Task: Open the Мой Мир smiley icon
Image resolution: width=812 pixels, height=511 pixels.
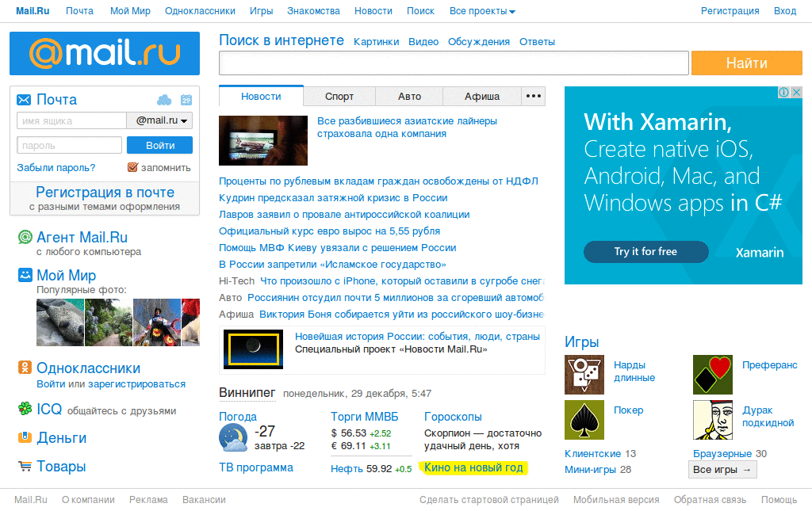Action: click(25, 275)
